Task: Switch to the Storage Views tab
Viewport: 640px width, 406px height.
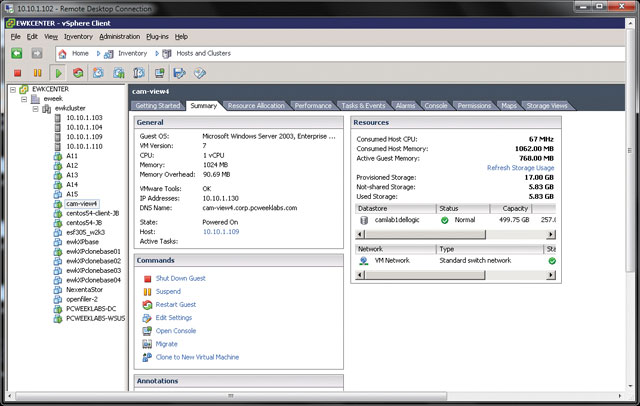Action: coord(547,106)
